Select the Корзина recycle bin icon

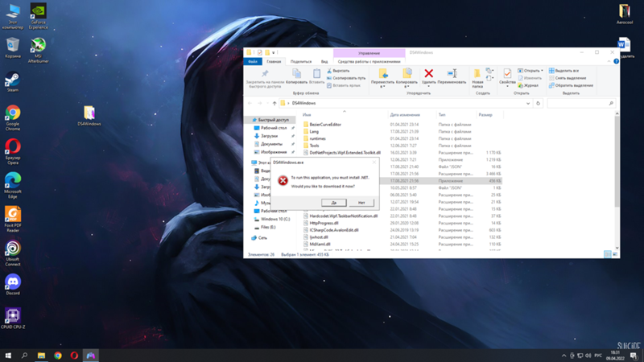click(13, 47)
